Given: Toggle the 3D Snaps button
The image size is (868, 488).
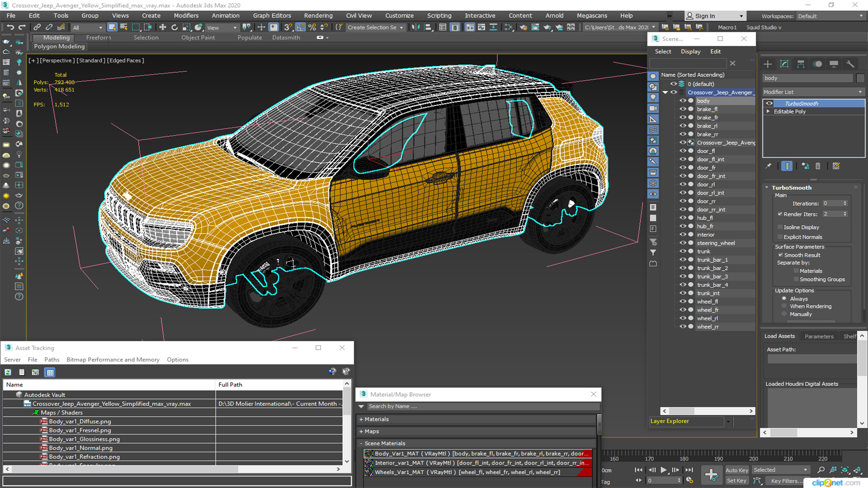Looking at the screenshot, I should pos(288,27).
